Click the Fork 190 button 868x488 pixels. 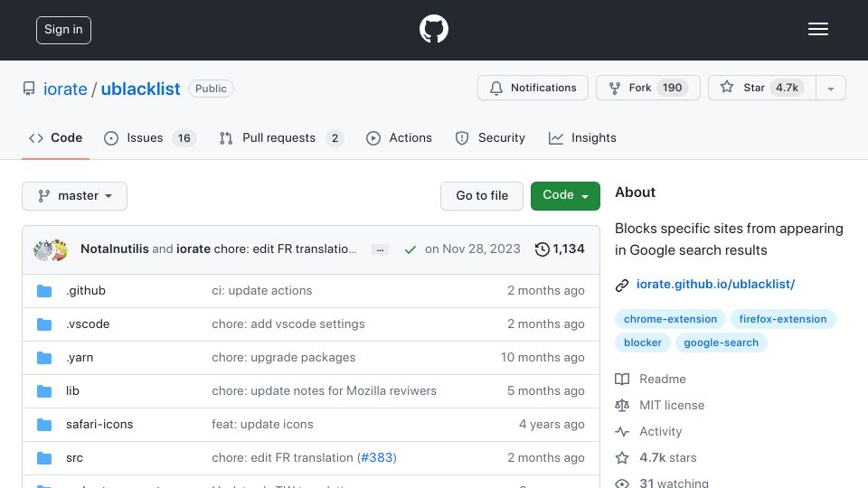pos(648,88)
